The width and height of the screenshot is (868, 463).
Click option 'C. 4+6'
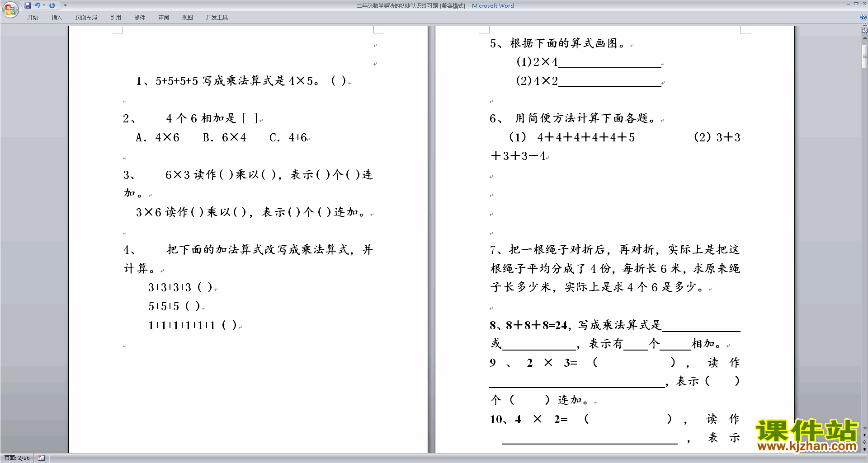[x=288, y=137]
